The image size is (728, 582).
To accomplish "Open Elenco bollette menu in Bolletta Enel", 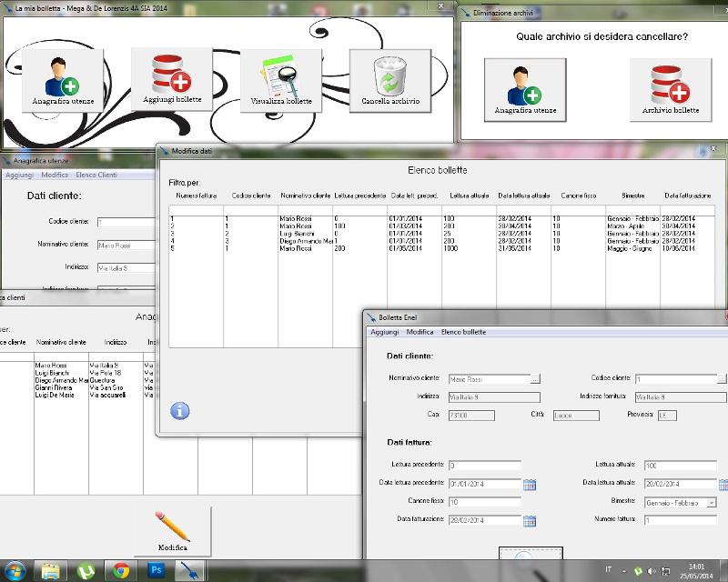I will point(463,332).
